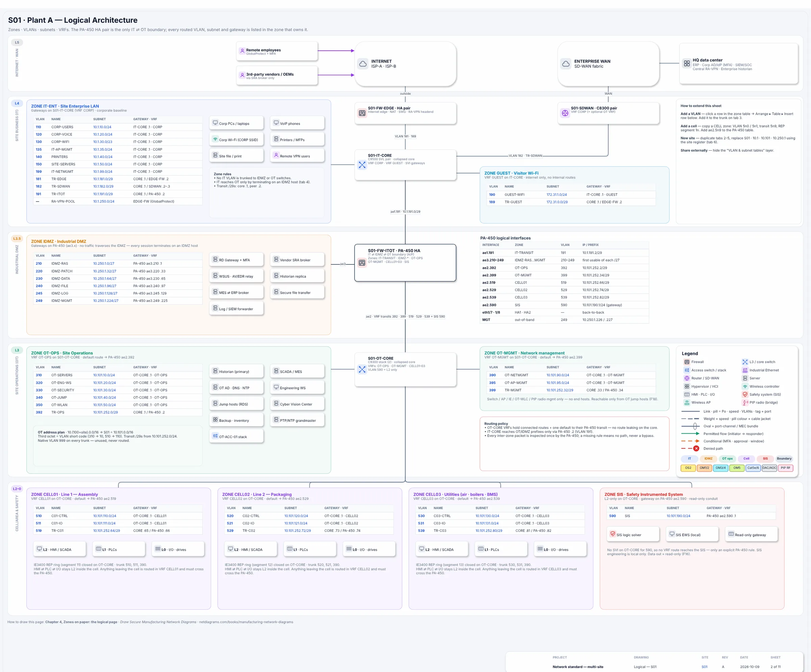811x672 pixels.
Task: Select the VLAN 110 CORP-USERS row
Action: coord(118,127)
